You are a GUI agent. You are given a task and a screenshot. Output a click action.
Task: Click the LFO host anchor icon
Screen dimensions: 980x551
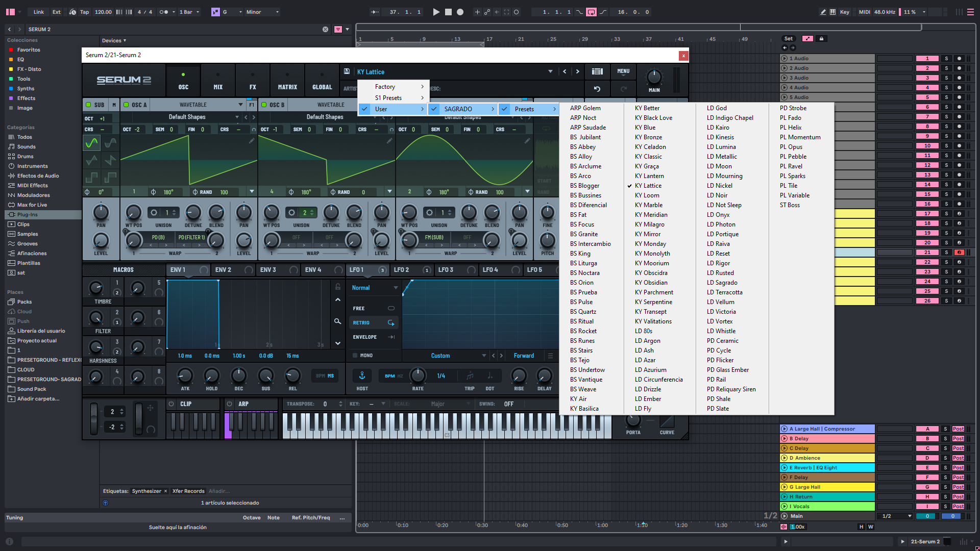362,376
